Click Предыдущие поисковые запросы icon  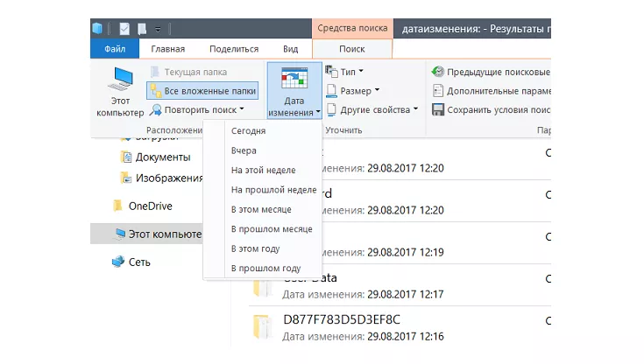(438, 72)
